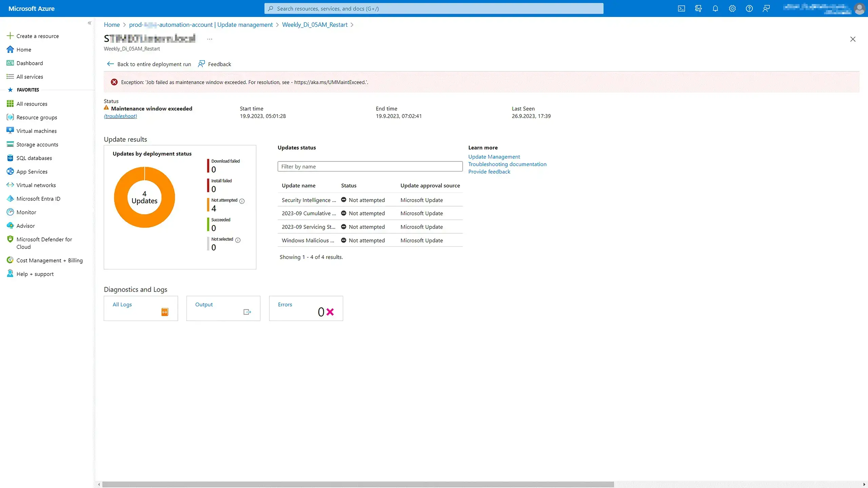The width and height of the screenshot is (868, 488).
Task: Click the Home breadcrumb link
Action: pyautogui.click(x=112, y=25)
